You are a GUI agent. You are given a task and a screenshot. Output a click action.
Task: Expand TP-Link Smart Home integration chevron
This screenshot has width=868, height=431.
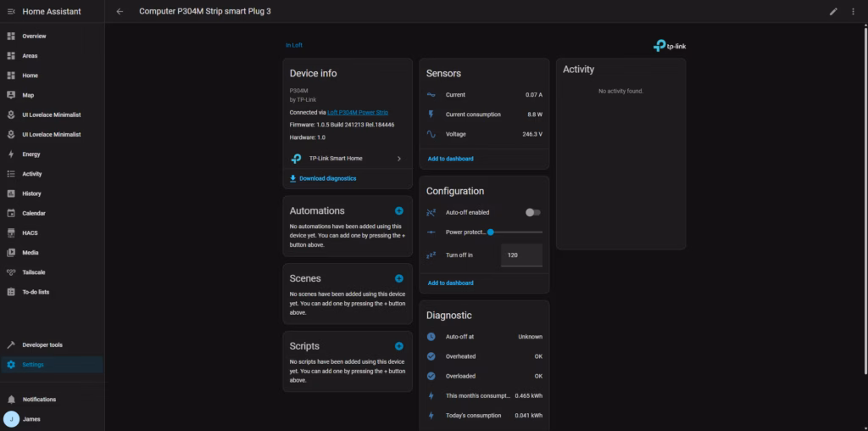(x=398, y=159)
